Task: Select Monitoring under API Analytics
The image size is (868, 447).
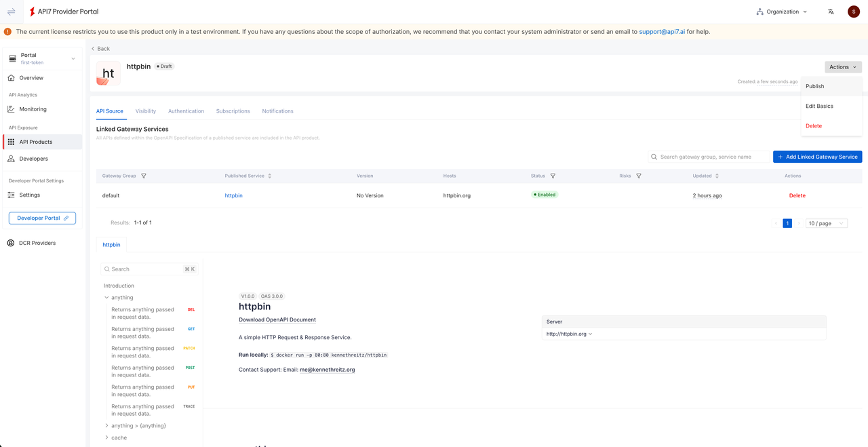Action: [x=33, y=109]
